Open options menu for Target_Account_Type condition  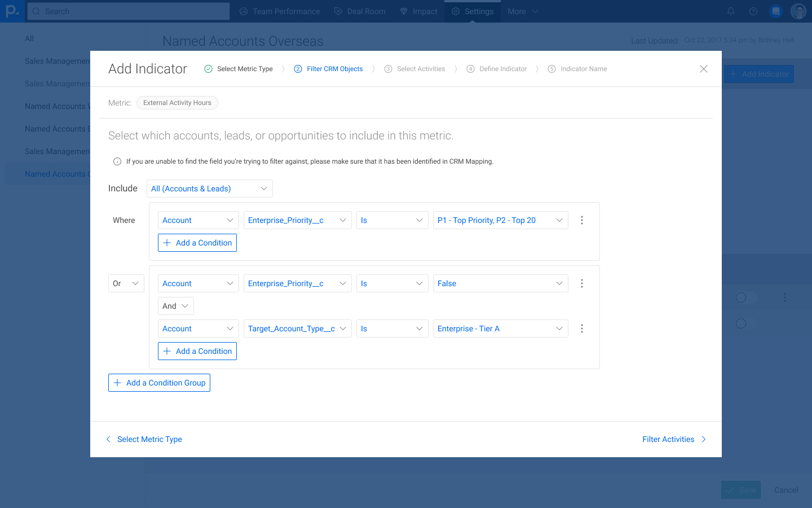[x=581, y=329]
